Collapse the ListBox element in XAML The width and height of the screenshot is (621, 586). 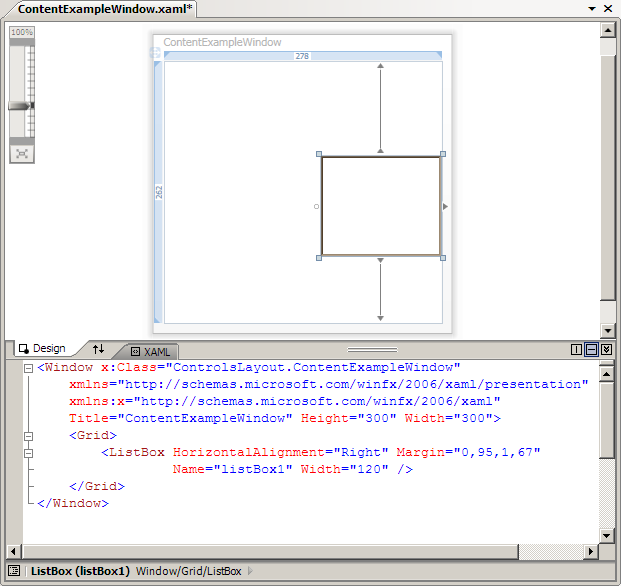(28, 453)
